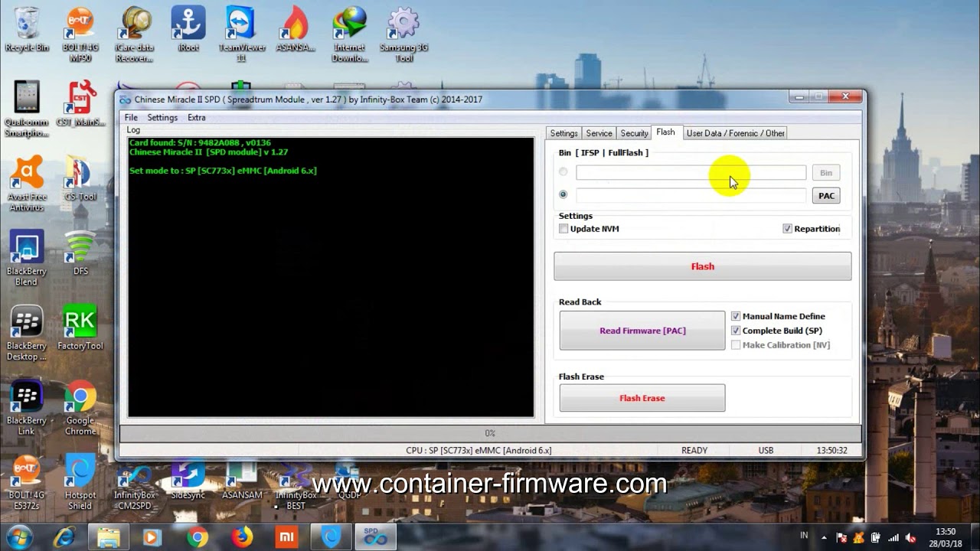Open the Recycle Bin desktop icon
The height and width of the screenshot is (551, 980).
27,29
